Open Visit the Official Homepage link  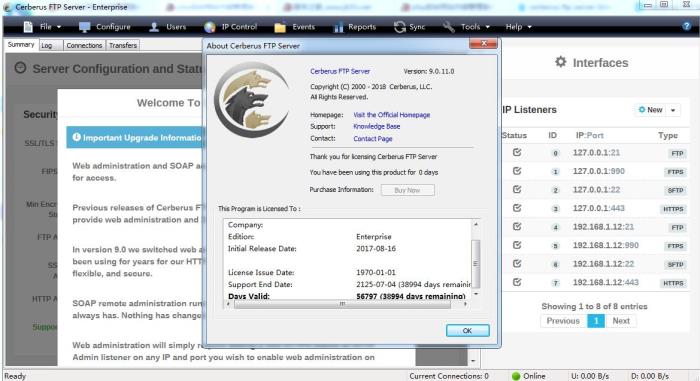click(392, 115)
